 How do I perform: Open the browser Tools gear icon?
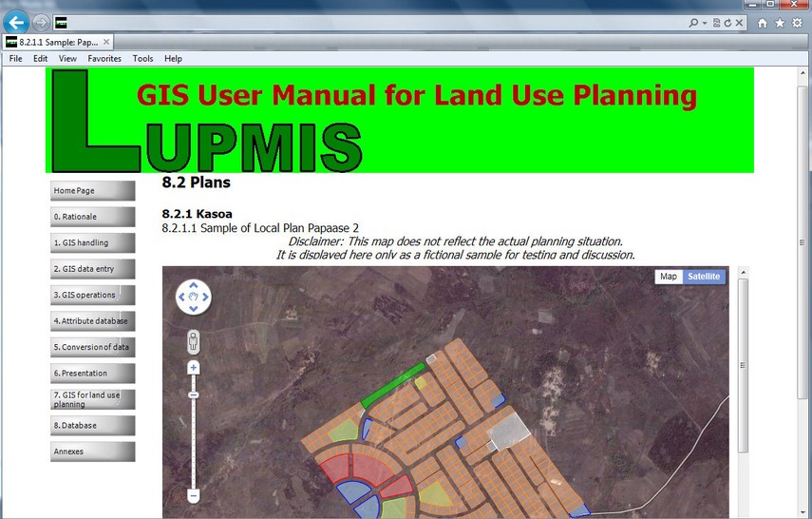797,23
